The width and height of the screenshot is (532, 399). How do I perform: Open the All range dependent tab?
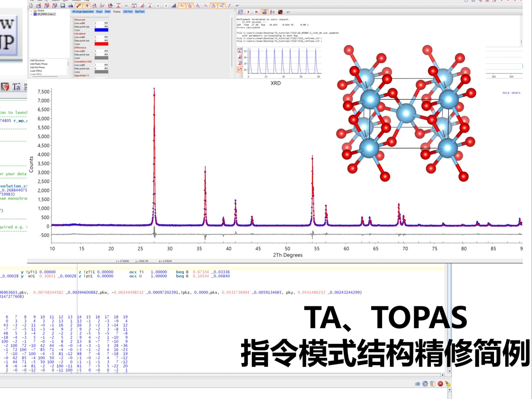pyautogui.click(x=83, y=11)
